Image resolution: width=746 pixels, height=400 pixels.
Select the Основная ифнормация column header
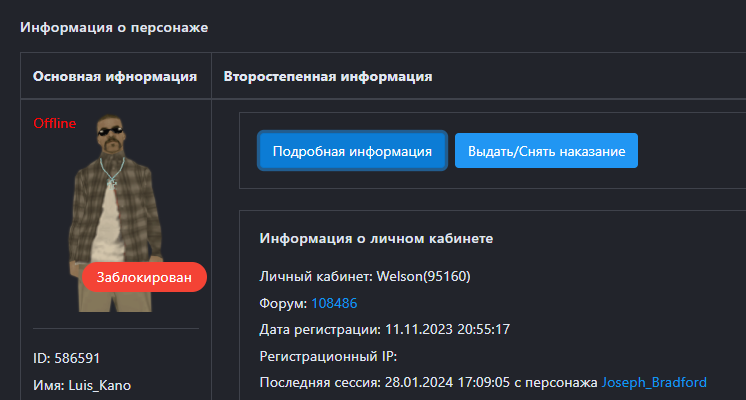(115, 76)
